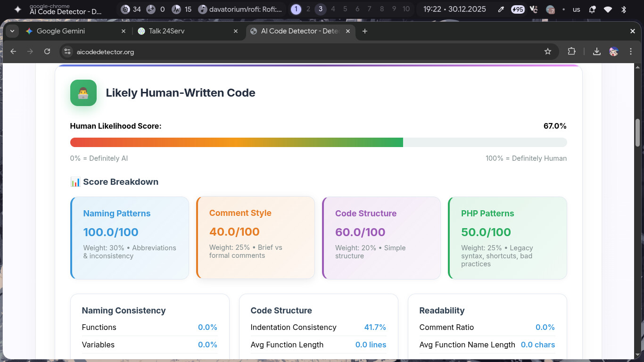The image size is (644, 362).
Task: Switch to workspace 3 in top bar
Action: point(321,9)
